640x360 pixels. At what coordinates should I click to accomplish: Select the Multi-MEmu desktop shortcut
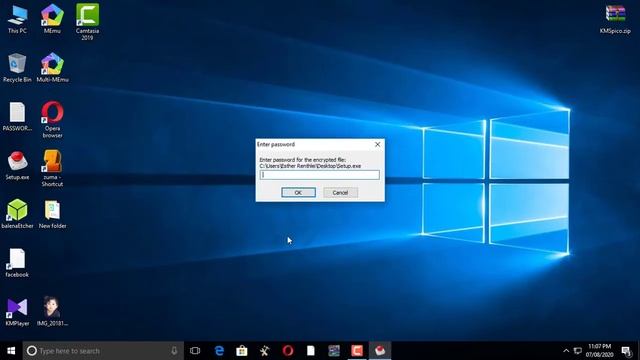pyautogui.click(x=52, y=68)
